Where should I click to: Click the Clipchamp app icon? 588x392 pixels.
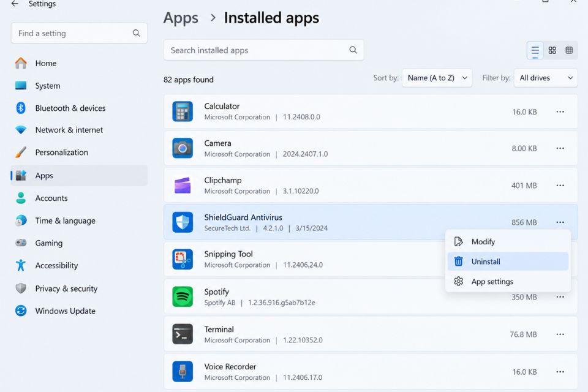tap(183, 186)
